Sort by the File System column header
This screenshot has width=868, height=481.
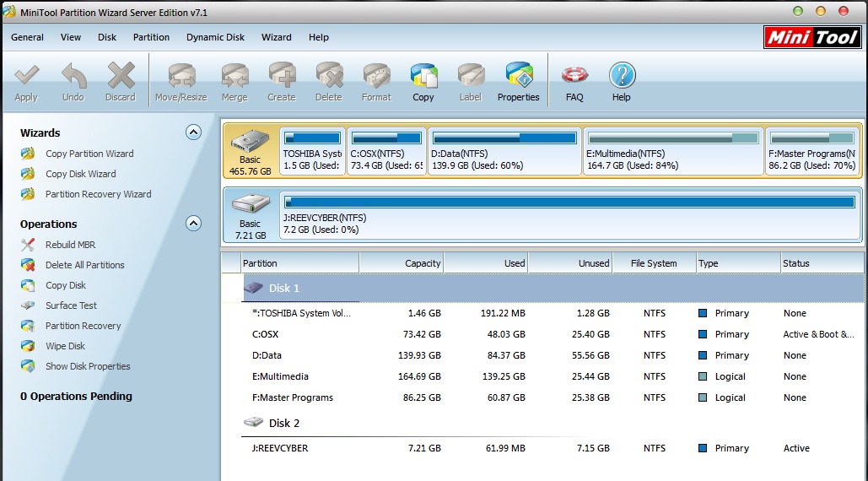[655, 263]
